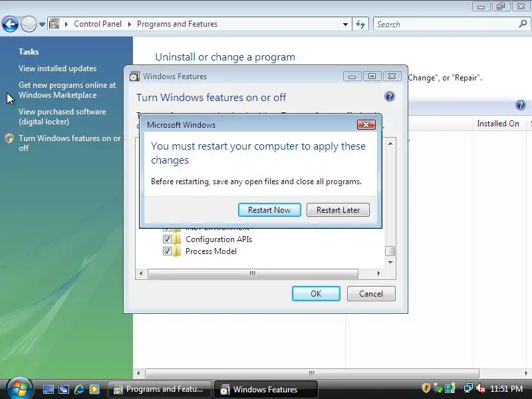The width and height of the screenshot is (532, 399).
Task: Click OK in Windows Features
Action: [x=316, y=293]
